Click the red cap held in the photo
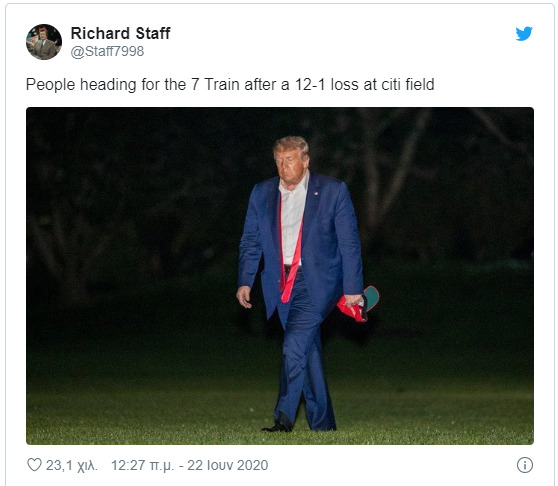 357,305
